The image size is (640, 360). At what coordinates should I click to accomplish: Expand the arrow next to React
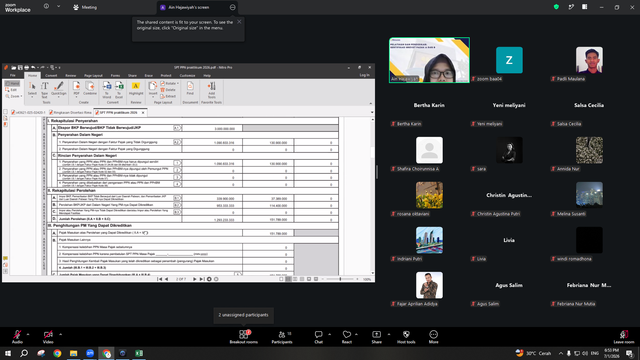click(356, 334)
